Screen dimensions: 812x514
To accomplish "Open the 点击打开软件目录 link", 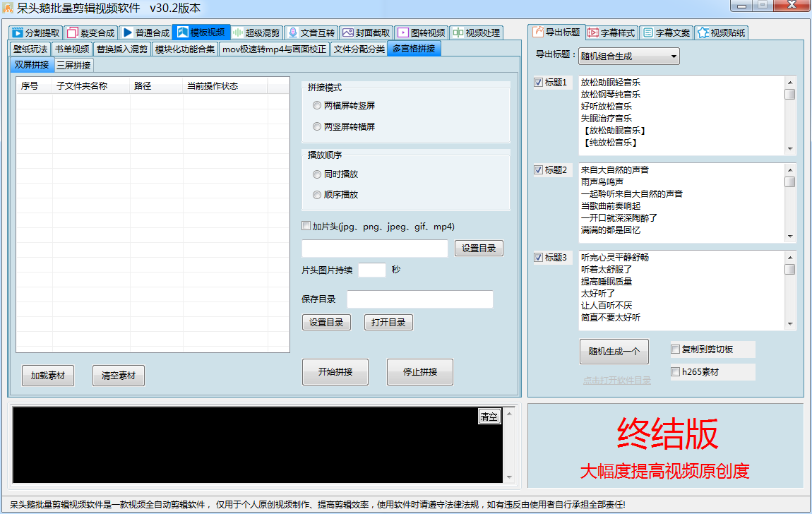I will click(x=617, y=381).
